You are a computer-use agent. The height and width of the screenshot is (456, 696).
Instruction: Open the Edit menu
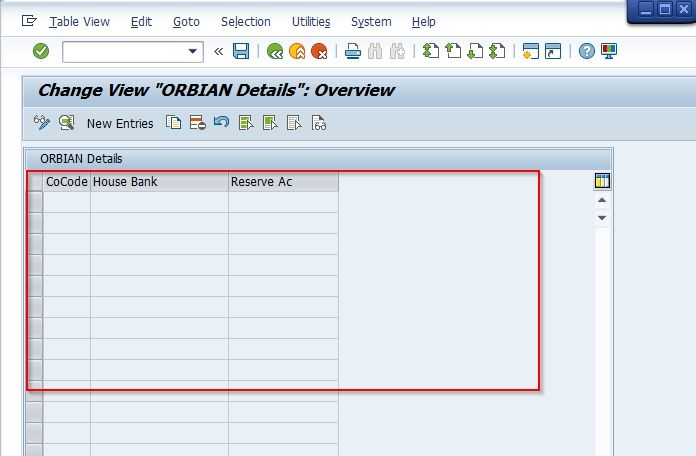coord(141,22)
